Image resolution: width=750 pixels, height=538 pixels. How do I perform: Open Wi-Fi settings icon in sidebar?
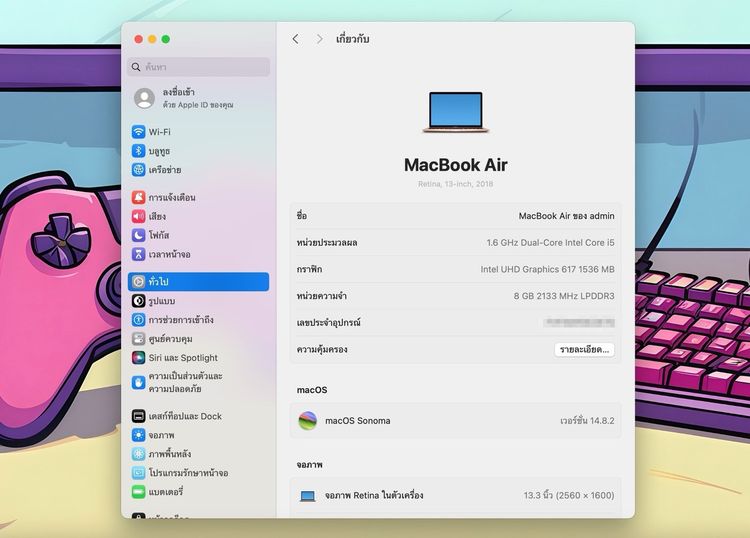point(138,132)
